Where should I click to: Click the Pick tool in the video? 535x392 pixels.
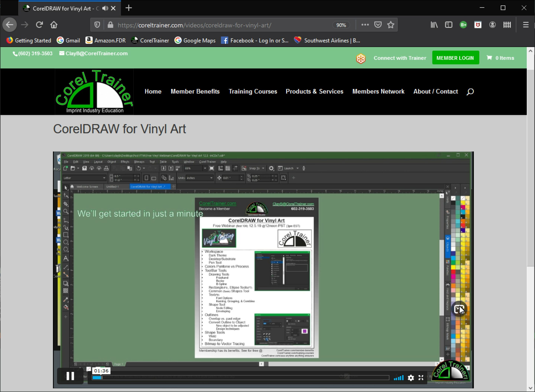click(x=66, y=188)
